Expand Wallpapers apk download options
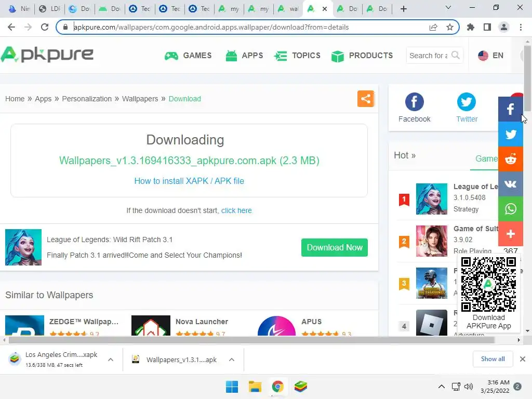This screenshot has height=399, width=532. tap(232, 360)
